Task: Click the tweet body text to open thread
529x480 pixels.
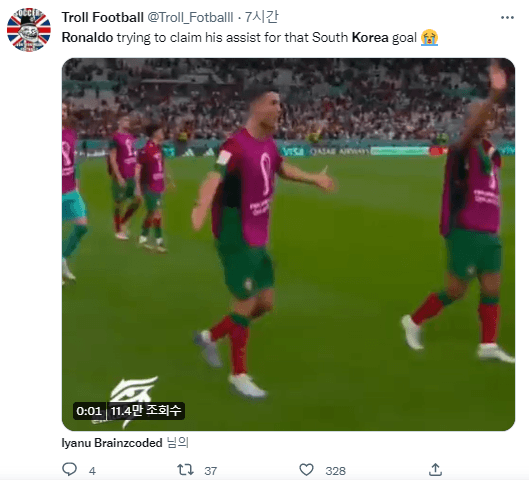Action: point(250,37)
